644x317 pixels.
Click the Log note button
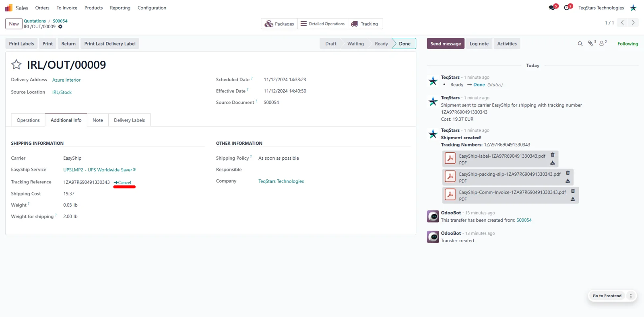[479, 43]
